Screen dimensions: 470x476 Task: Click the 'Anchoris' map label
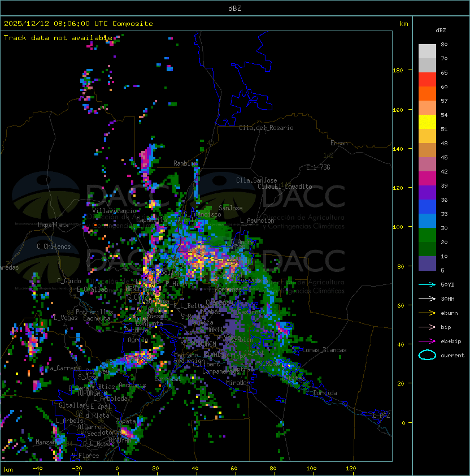[132, 385]
